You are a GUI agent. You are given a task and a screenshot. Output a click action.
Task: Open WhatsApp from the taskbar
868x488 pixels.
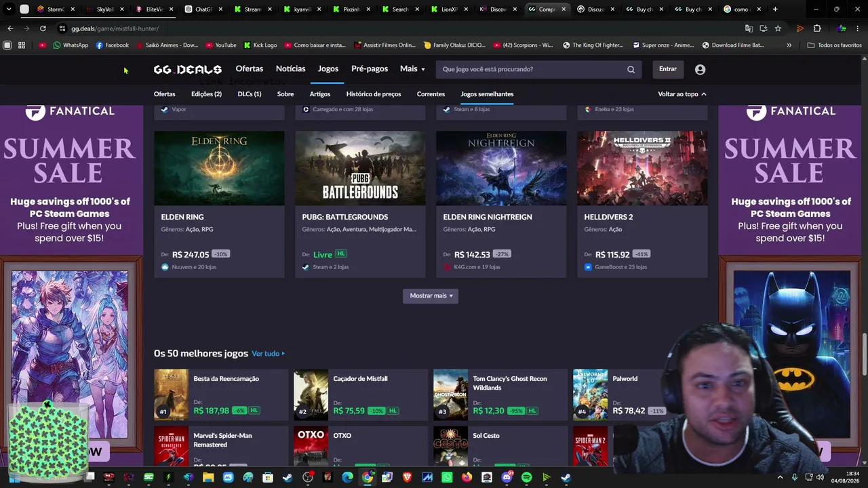point(447,477)
